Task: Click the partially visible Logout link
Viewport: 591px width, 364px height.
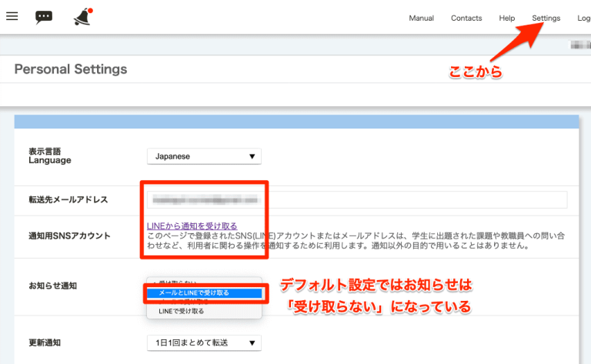Action: pyautogui.click(x=583, y=18)
